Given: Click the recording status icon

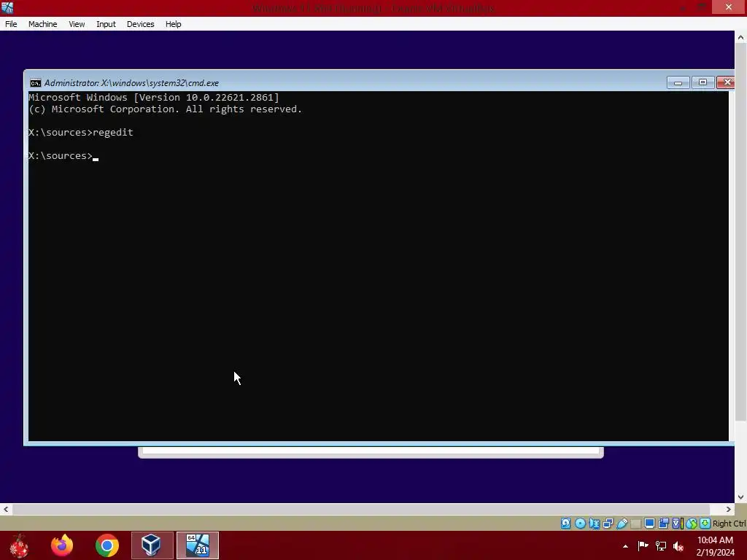Looking at the screenshot, I should tap(663, 524).
